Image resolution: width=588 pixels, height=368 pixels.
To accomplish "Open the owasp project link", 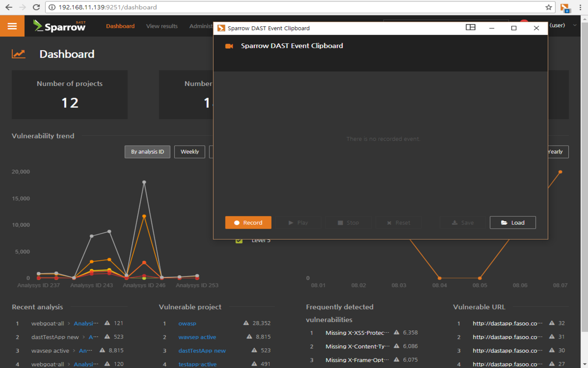I will click(x=187, y=323).
